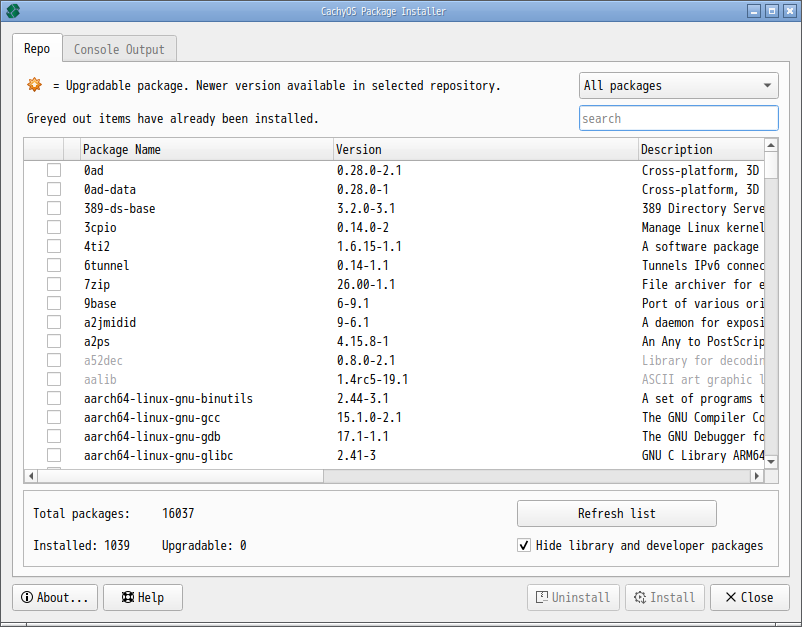Screen dimensions: 802x627
Task: Uncheck Hide library and developer packages
Action: (x=524, y=546)
